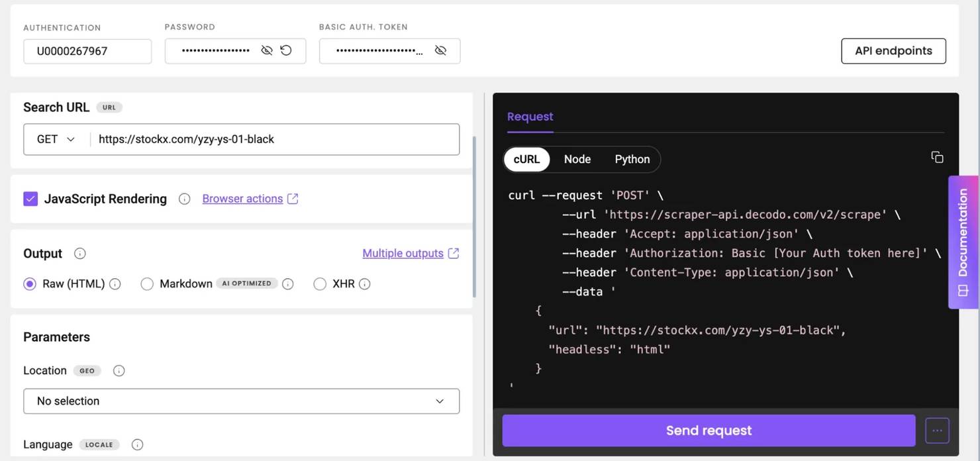The height and width of the screenshot is (461, 980).
Task: Uncheck the JavaScript Rendering checkbox
Action: point(30,199)
